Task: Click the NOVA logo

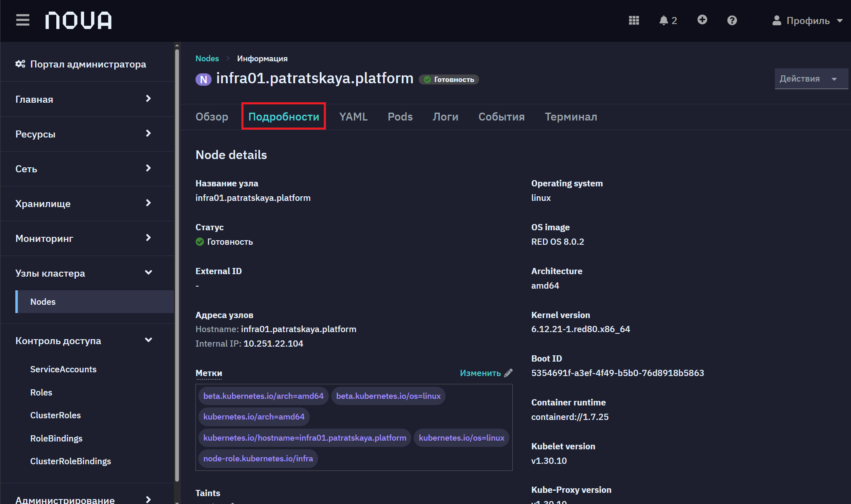Action: tap(78, 20)
